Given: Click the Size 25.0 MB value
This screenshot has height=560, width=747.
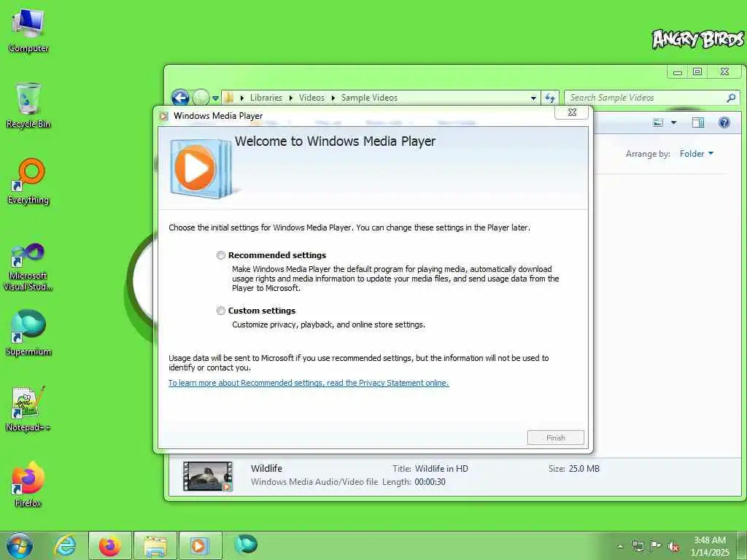Looking at the screenshot, I should click(x=584, y=469).
